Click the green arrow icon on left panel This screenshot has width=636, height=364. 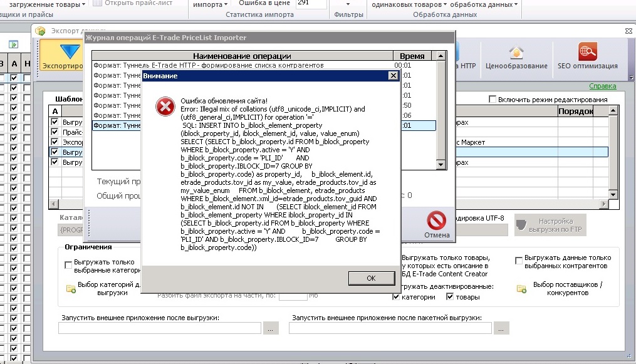pos(13,44)
